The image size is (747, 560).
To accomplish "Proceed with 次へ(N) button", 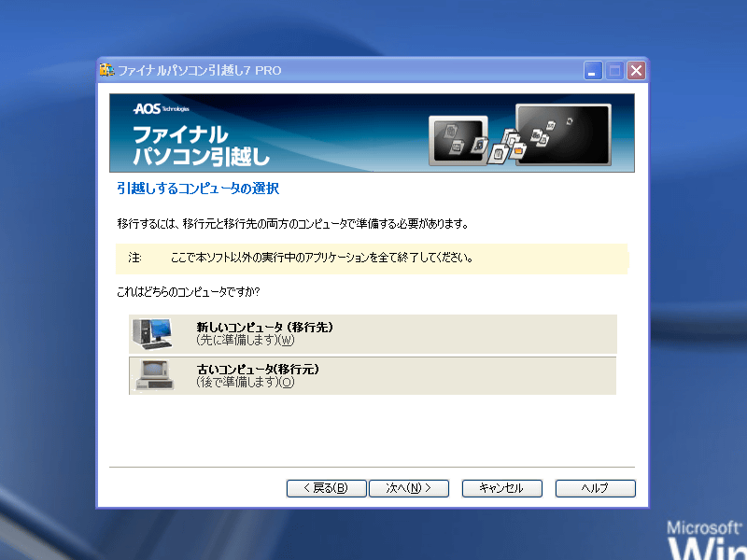I will [409, 488].
